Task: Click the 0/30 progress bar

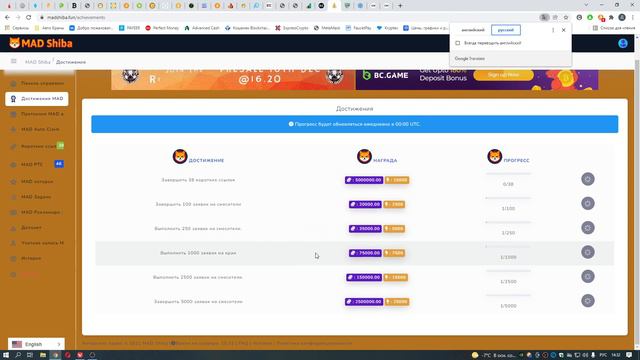Action: 508,174
